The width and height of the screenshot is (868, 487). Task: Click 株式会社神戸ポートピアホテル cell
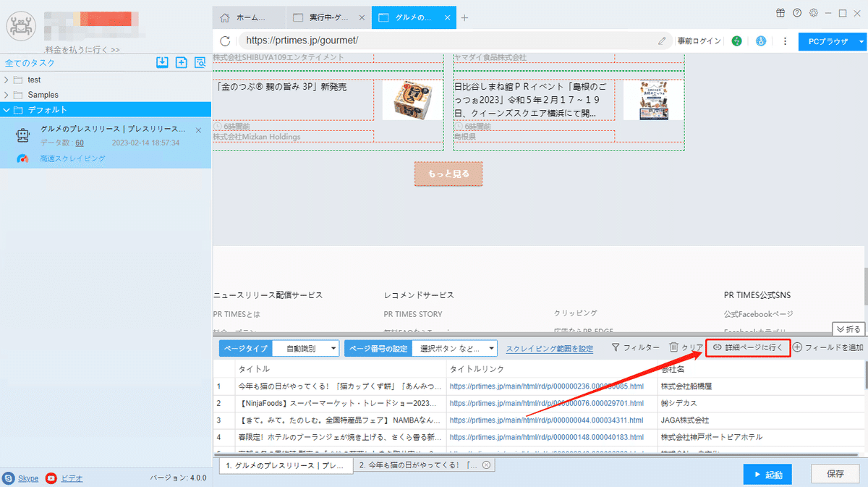[711, 438]
